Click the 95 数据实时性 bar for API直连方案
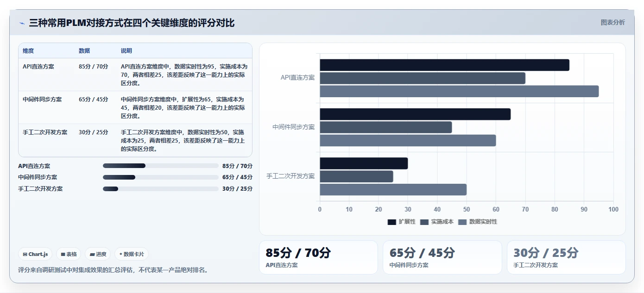Image resolution: width=644 pixels, height=293 pixels. tap(459, 91)
